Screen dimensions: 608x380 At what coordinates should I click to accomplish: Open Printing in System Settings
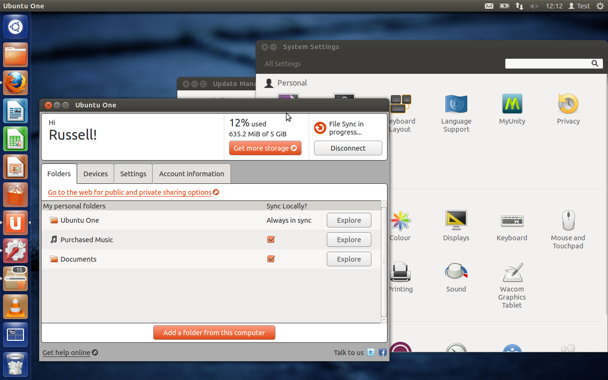(x=401, y=277)
